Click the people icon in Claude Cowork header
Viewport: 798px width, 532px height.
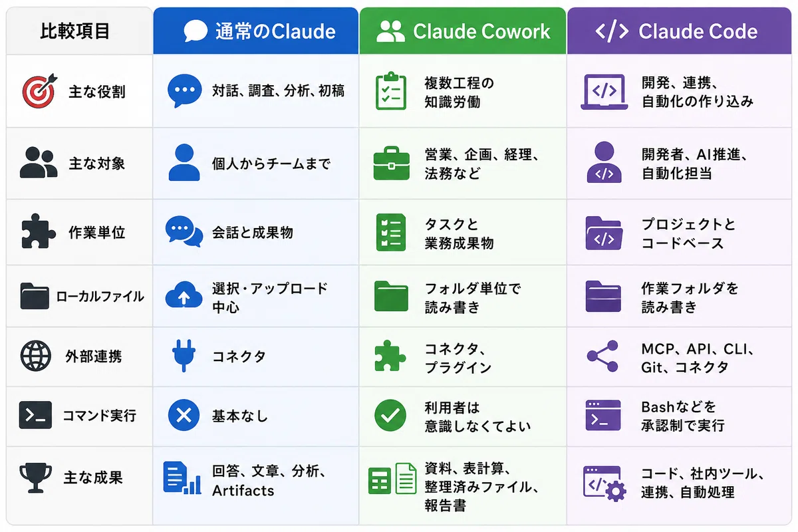pyautogui.click(x=390, y=31)
